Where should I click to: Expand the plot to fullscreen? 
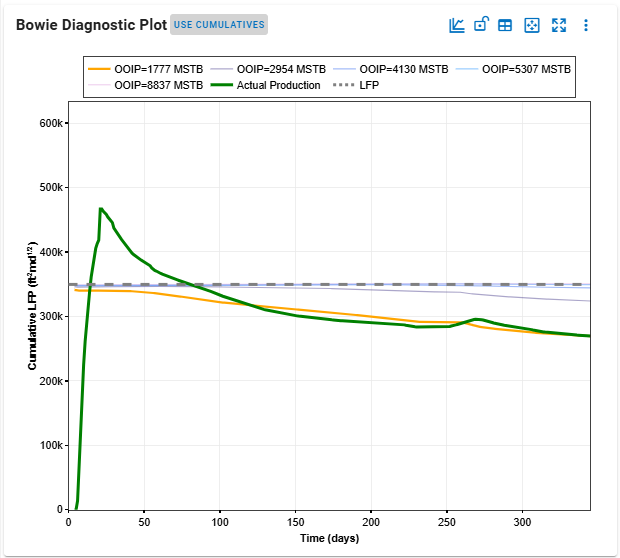(559, 25)
